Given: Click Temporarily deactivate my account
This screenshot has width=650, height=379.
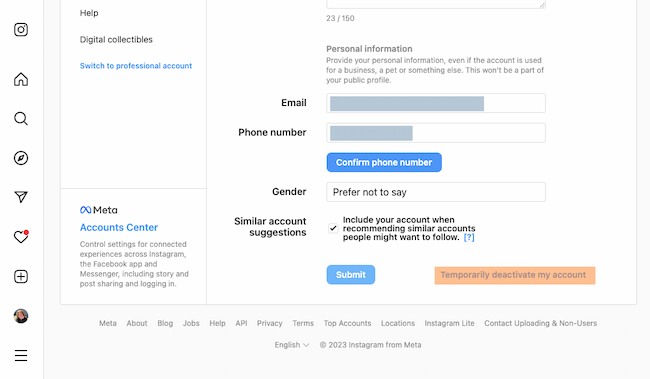Looking at the screenshot, I should (513, 275).
